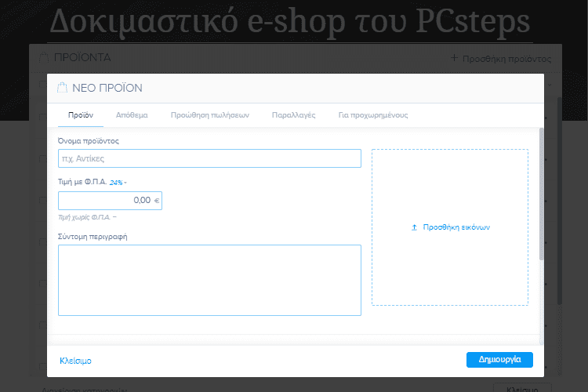Switch to the Προϊόν tab

click(81, 115)
